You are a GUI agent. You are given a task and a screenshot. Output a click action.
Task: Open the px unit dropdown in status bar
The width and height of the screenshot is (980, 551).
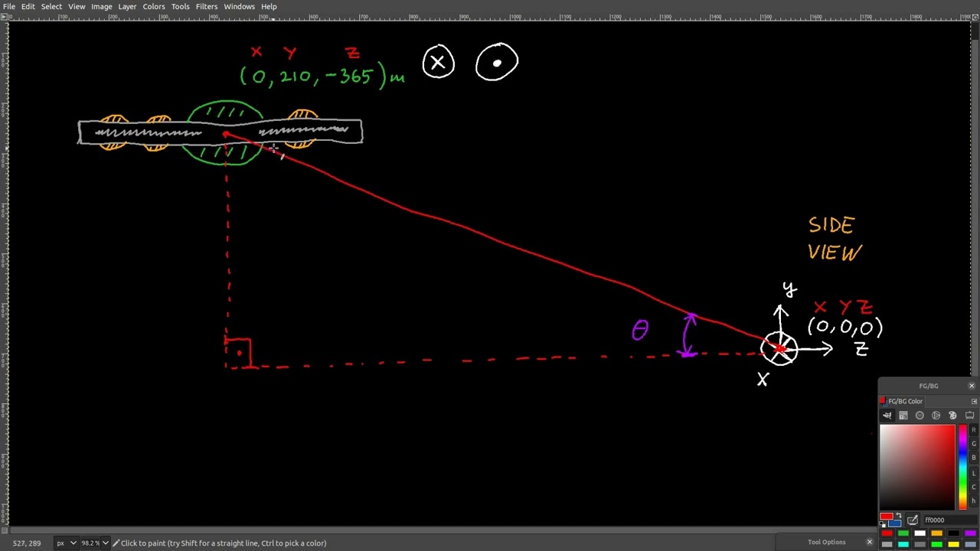click(67, 543)
